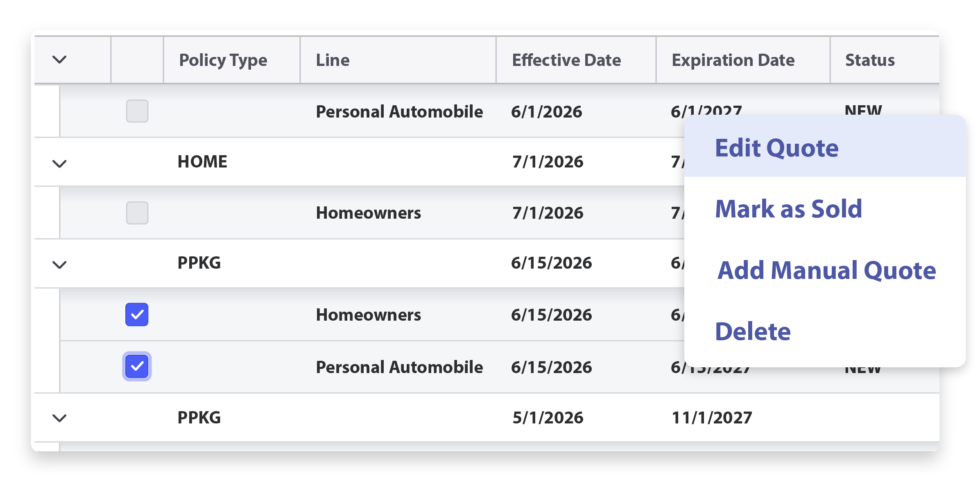Collapse the PPKG 6/15/2026 policy row
Screen dimensions: 980x482
point(59,265)
